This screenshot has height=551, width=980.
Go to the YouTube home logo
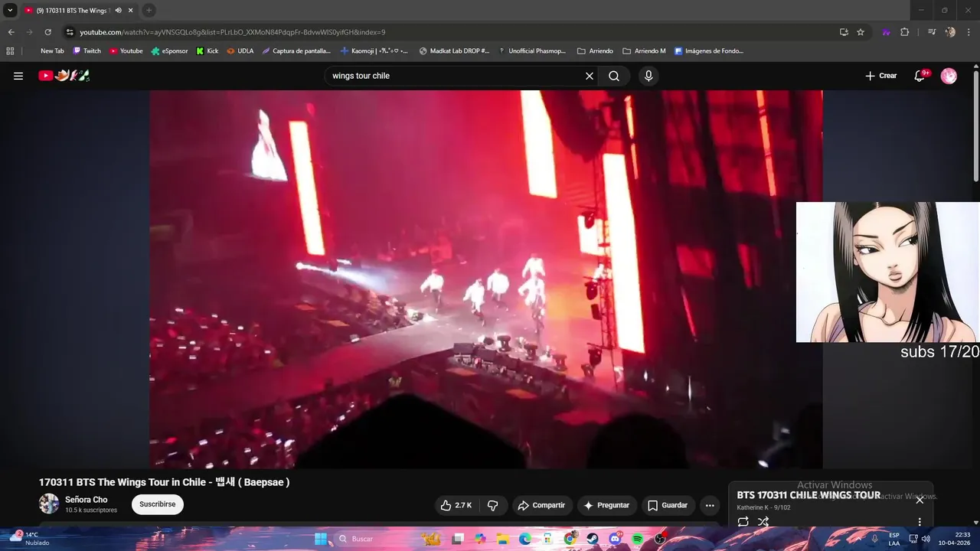(x=64, y=76)
